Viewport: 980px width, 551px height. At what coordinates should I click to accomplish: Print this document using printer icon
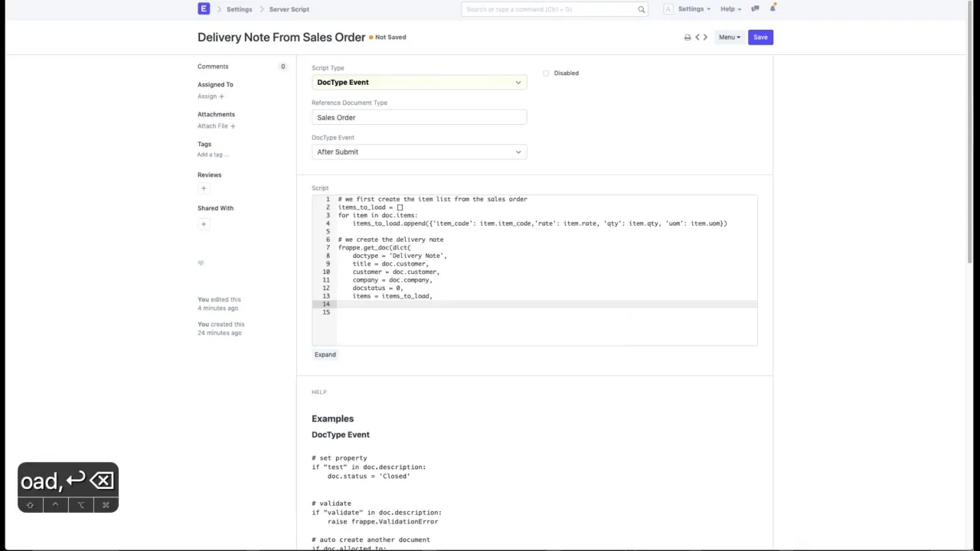tap(688, 37)
